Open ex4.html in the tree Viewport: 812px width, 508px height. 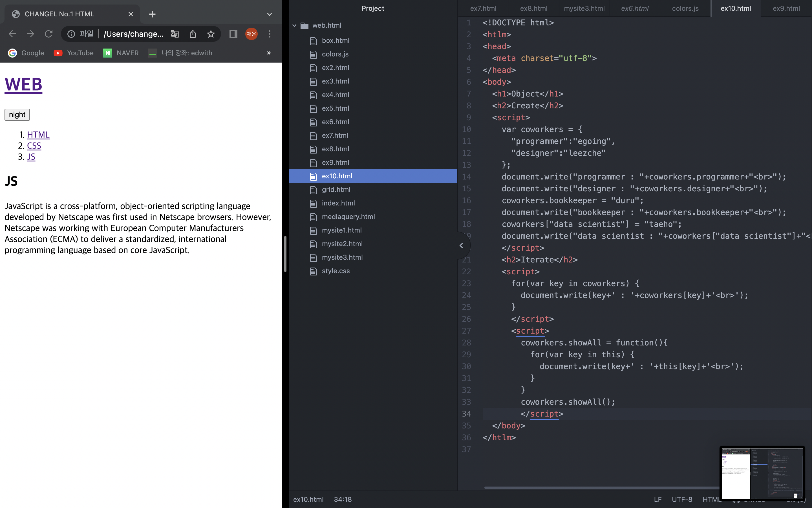(x=336, y=95)
